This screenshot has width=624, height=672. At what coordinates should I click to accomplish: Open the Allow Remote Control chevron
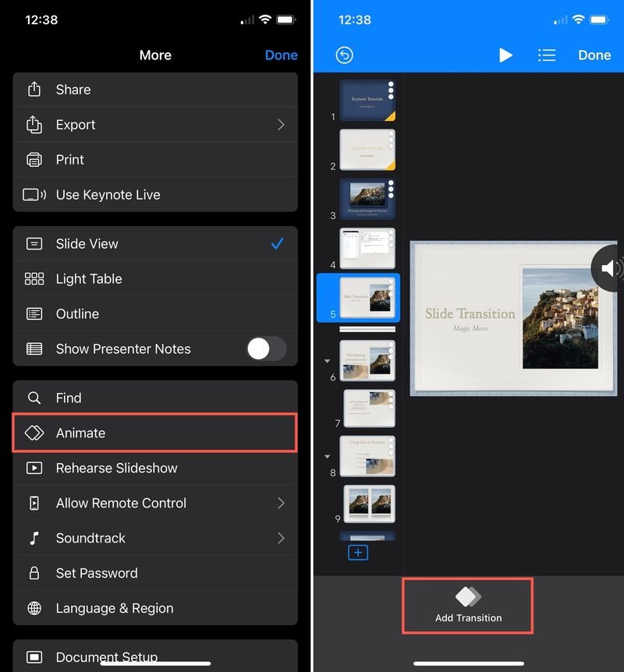point(281,503)
